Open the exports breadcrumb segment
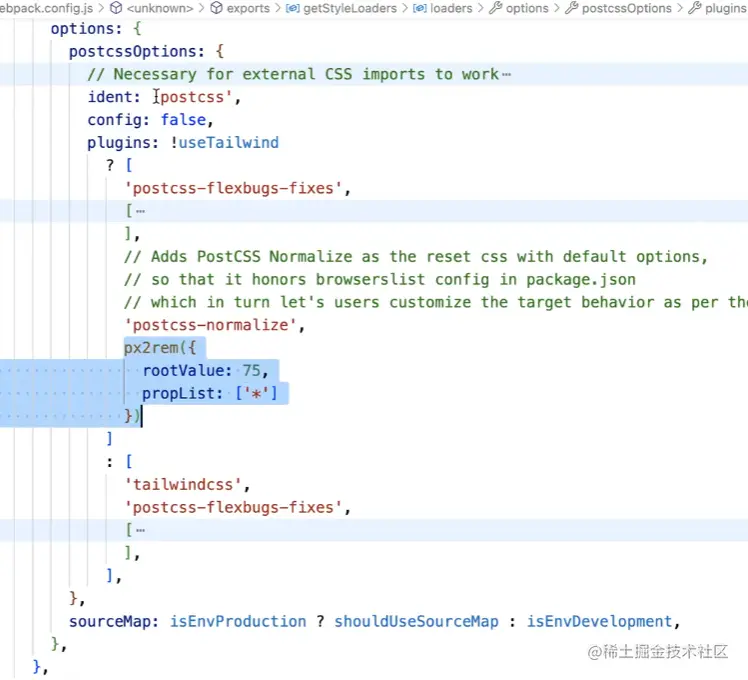Image resolution: width=748 pixels, height=680 pixels. pyautogui.click(x=248, y=8)
